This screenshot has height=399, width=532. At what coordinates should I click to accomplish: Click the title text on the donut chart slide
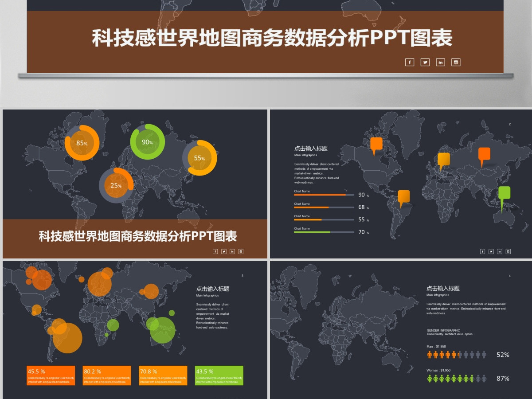pos(138,236)
